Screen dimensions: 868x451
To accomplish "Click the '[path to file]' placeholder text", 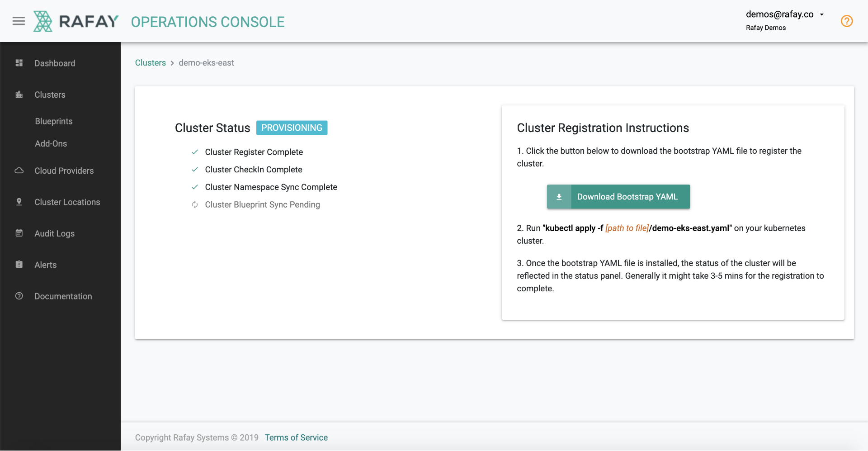I will coord(627,228).
